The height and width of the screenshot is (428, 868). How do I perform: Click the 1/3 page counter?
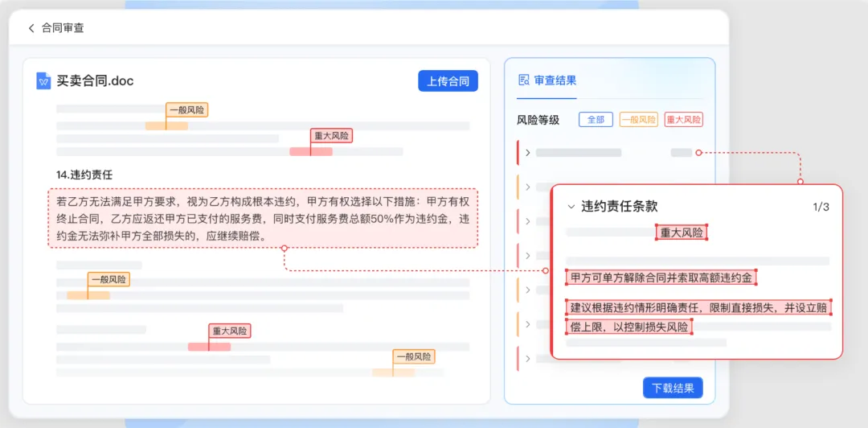821,208
